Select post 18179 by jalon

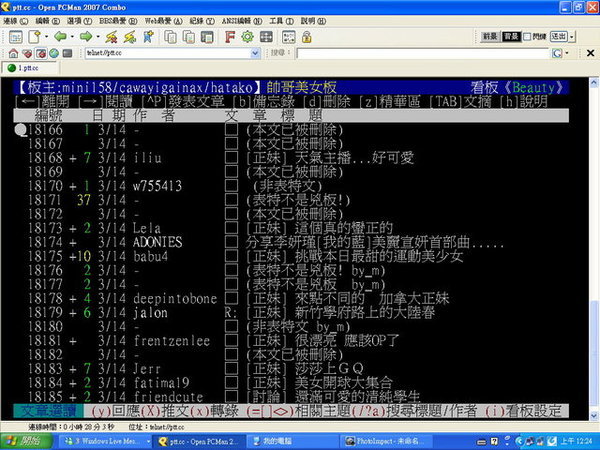coord(291,313)
